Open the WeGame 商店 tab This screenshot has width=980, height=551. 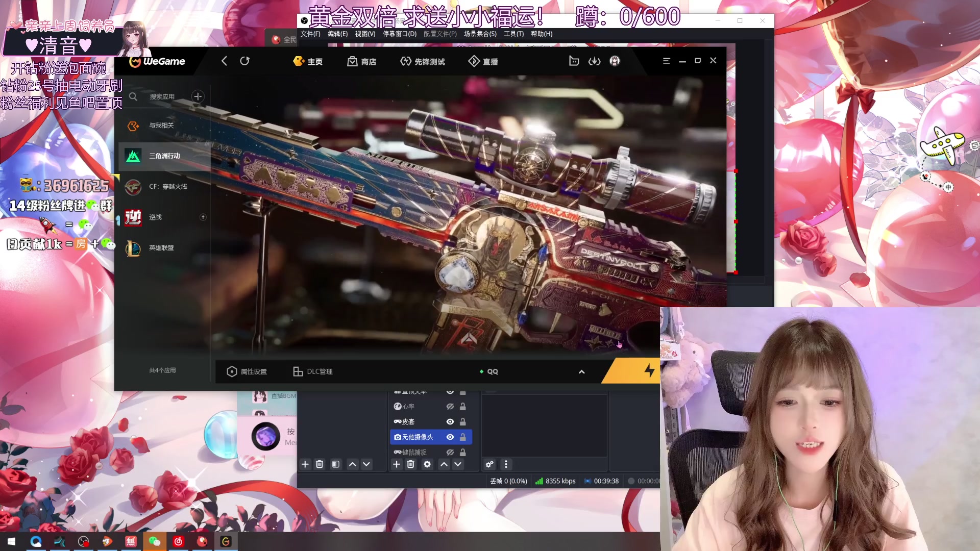tap(362, 62)
